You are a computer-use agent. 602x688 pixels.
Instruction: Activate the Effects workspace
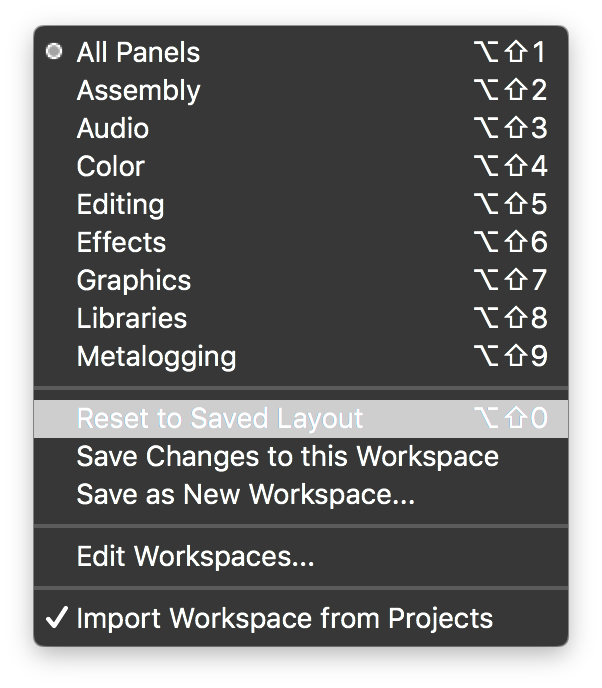[121, 243]
